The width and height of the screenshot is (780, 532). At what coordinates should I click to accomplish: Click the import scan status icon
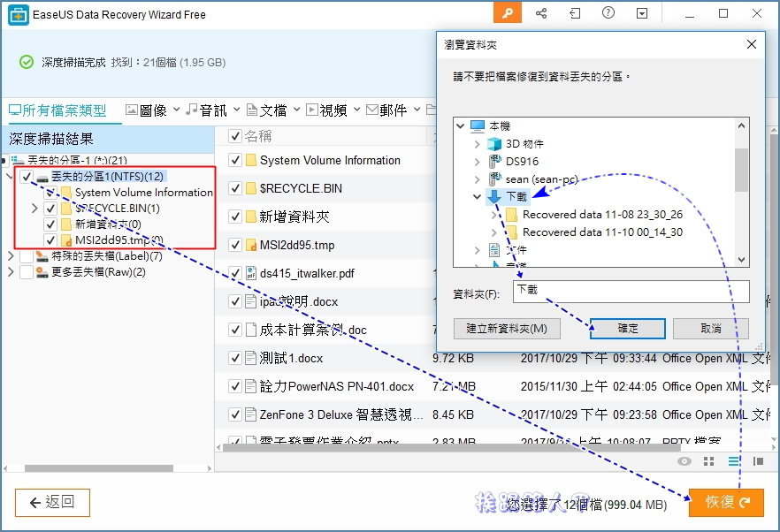pos(575,13)
